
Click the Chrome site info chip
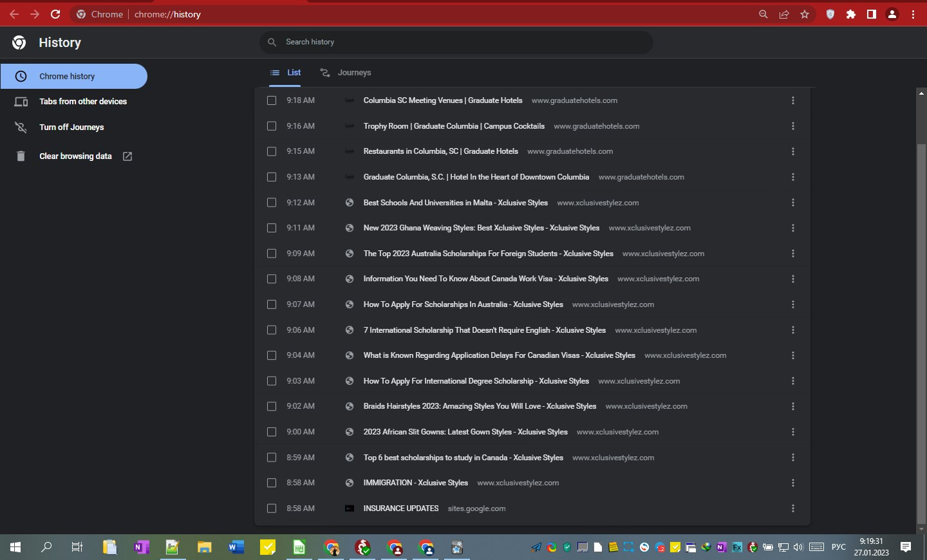(100, 14)
